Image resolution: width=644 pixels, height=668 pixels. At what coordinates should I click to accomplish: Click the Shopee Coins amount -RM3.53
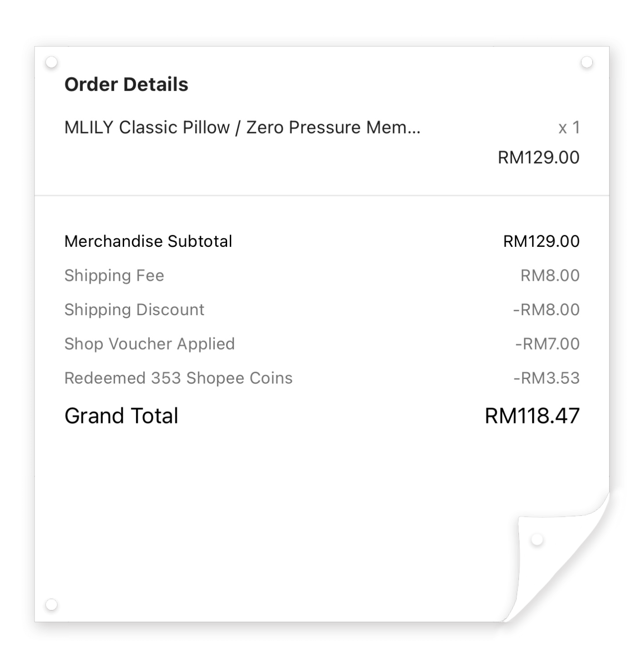tap(546, 378)
